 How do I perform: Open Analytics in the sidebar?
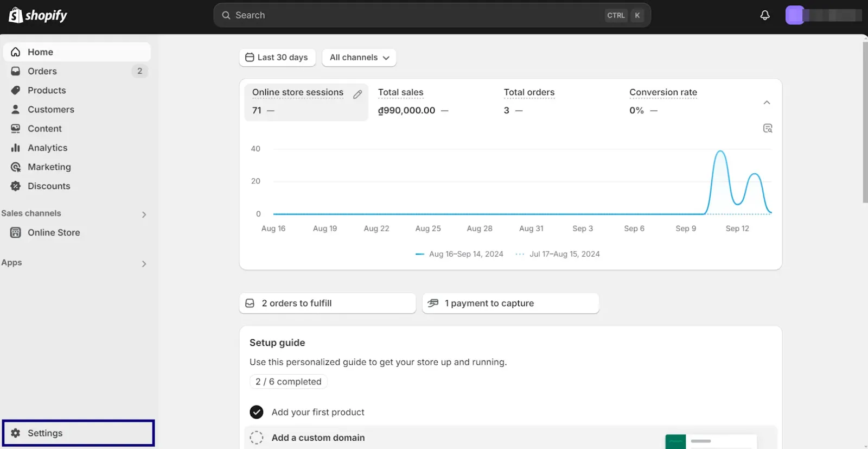pos(76,148)
